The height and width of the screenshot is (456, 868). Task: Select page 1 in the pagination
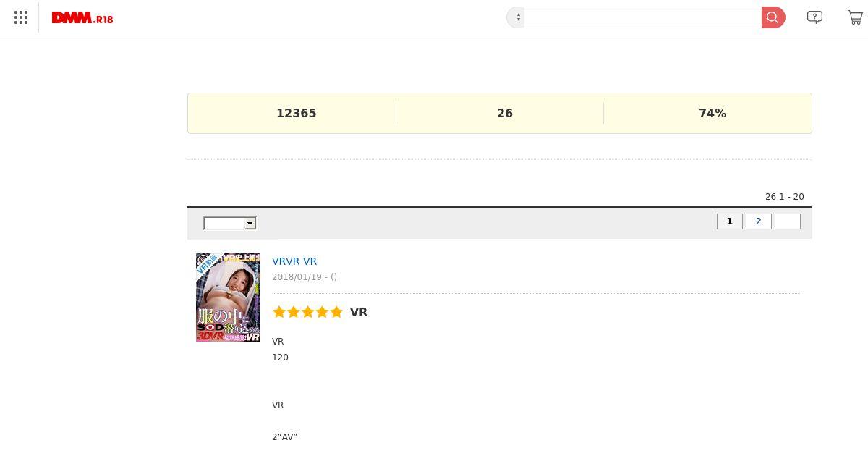730,221
